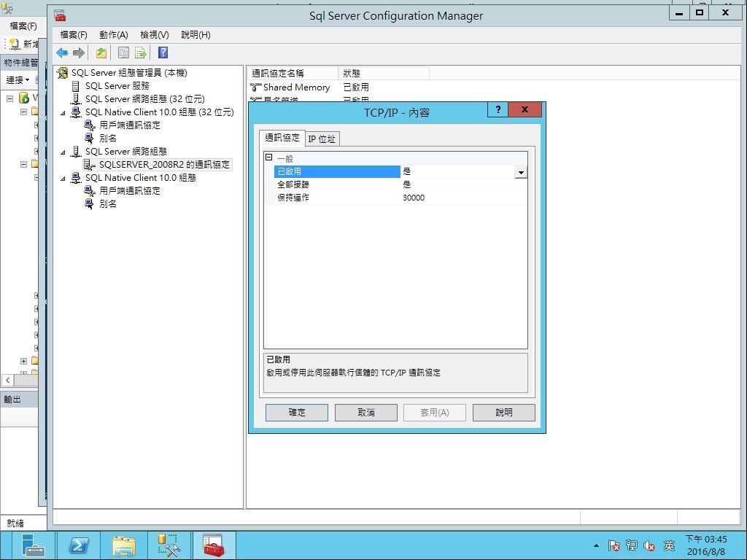747x560 pixels.
Task: Select 用戶端通訊協定 under the 32-bit client node
Action: click(130, 125)
